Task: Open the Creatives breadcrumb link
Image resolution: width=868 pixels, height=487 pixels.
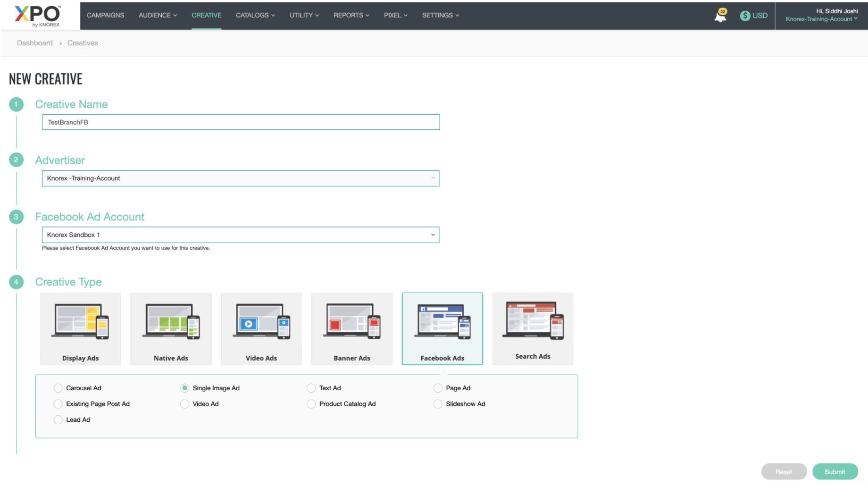Action: [x=83, y=43]
